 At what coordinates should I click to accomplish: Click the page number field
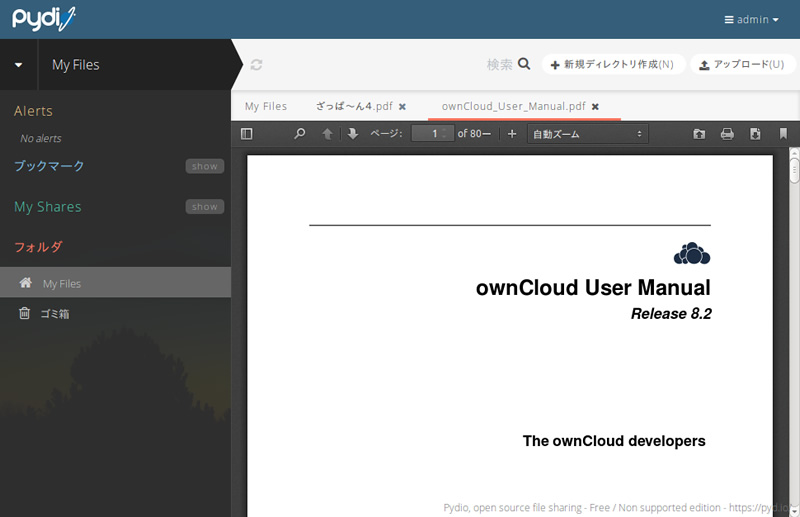pyautogui.click(x=432, y=134)
